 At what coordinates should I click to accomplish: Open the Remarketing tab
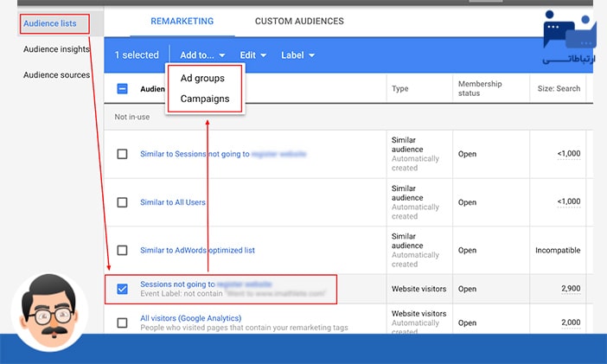tap(182, 21)
